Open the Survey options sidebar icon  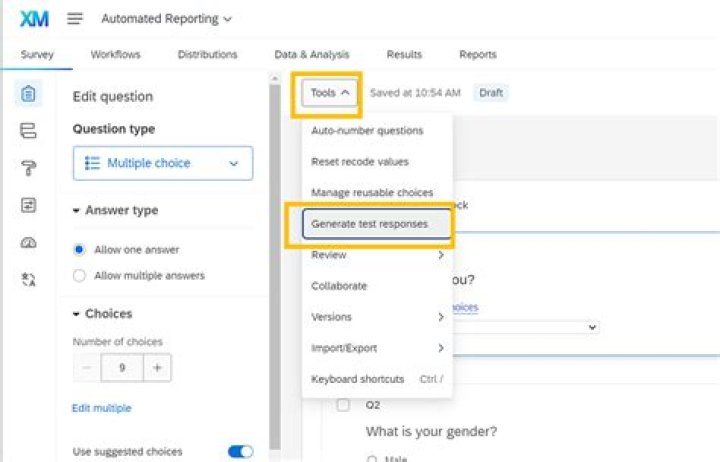pos(28,205)
